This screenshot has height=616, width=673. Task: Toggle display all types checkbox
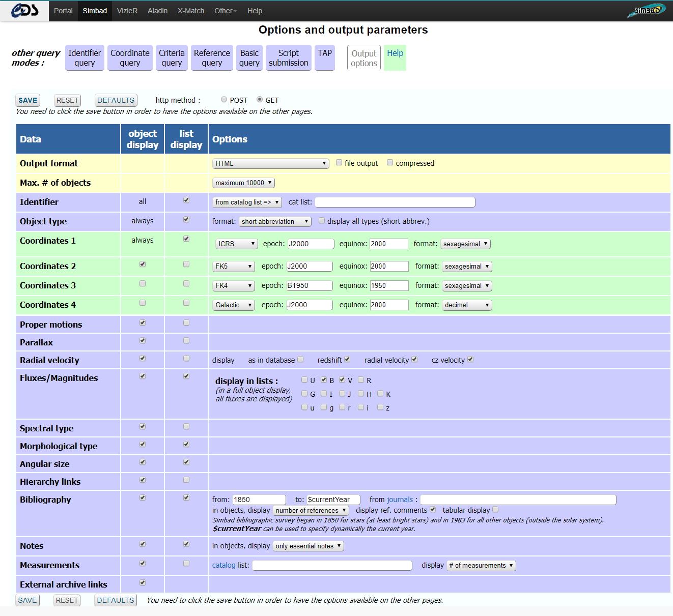(x=322, y=221)
